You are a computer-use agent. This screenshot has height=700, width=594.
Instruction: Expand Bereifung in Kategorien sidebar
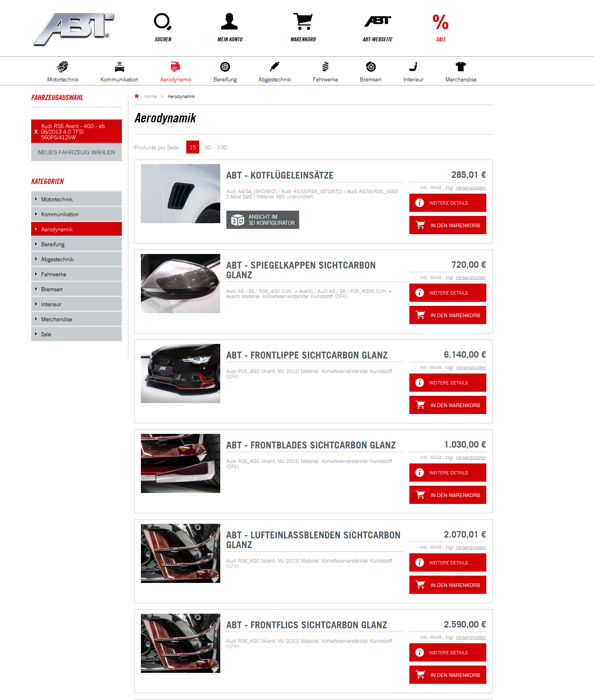pos(77,244)
